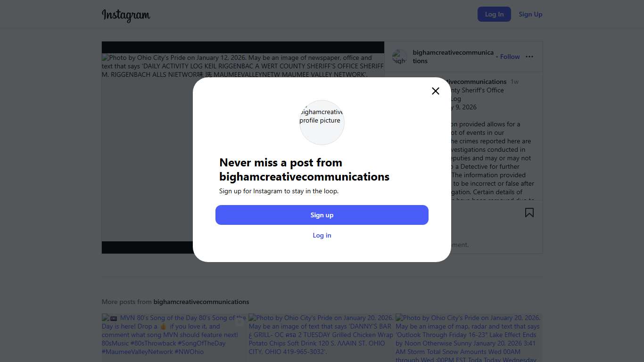Click the video icon on first thumbnail
The height and width of the screenshot is (362, 644).
239,322
